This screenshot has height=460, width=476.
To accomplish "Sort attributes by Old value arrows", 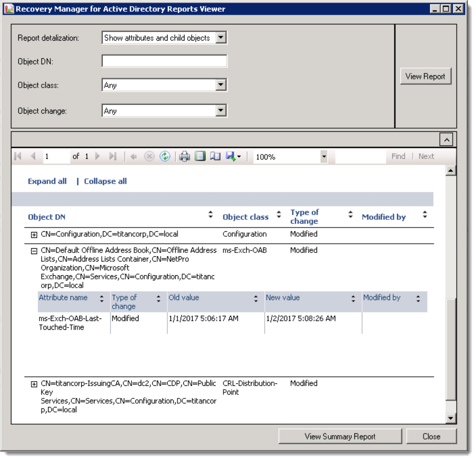I will click(256, 298).
